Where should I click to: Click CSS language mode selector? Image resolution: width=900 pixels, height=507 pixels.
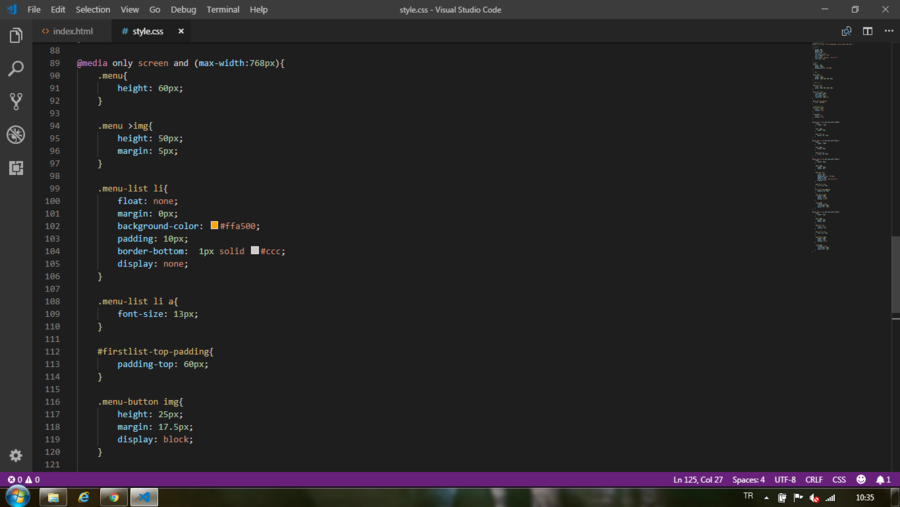pyautogui.click(x=839, y=479)
